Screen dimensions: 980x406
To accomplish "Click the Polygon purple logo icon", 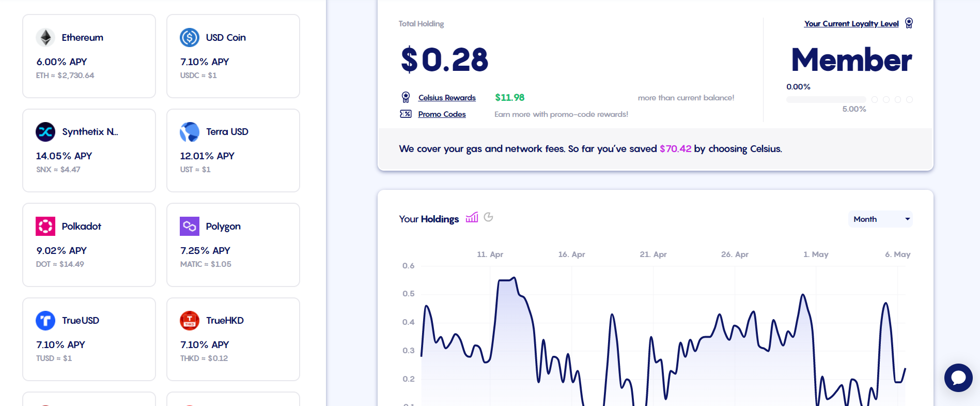I will tap(190, 226).
